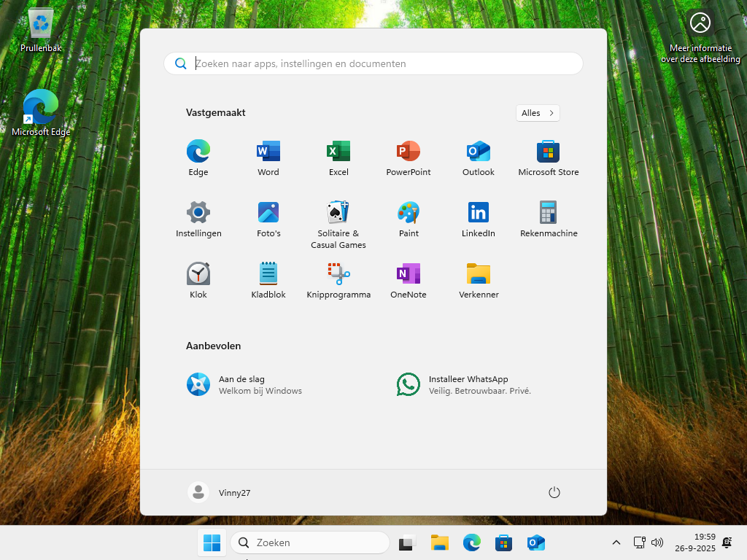
Task: Select Microsoft Edge desktop shortcut
Action: point(41,113)
